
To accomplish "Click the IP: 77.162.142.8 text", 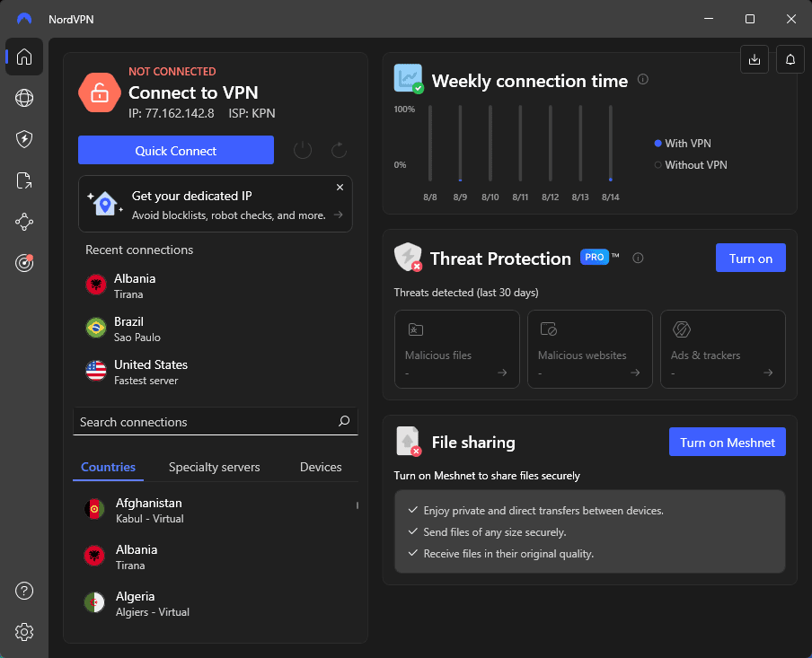I will pyautogui.click(x=172, y=113).
